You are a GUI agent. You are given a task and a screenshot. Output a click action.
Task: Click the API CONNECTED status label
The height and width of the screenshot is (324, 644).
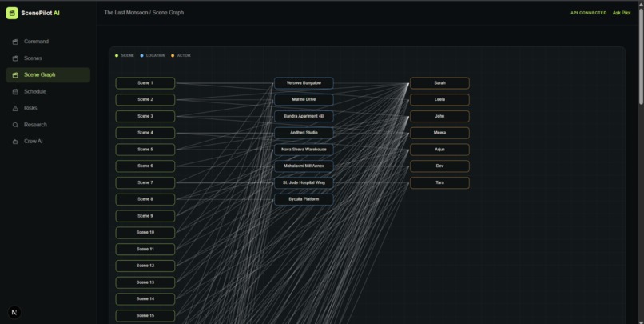click(588, 13)
